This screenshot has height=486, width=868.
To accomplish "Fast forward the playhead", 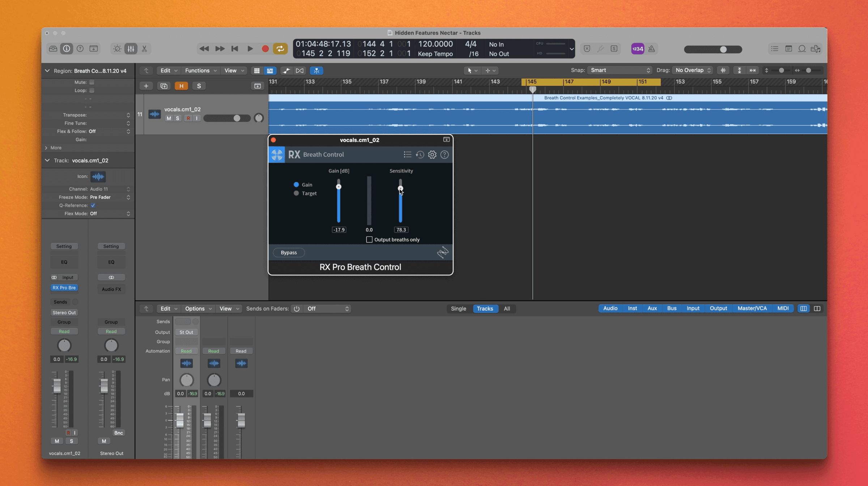I will click(x=220, y=49).
